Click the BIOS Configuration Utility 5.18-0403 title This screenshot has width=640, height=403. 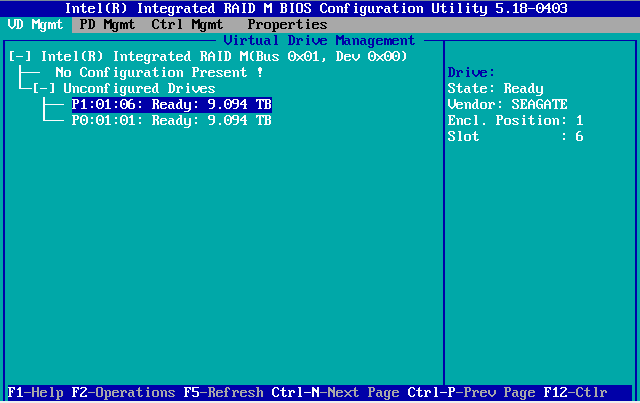point(316,9)
